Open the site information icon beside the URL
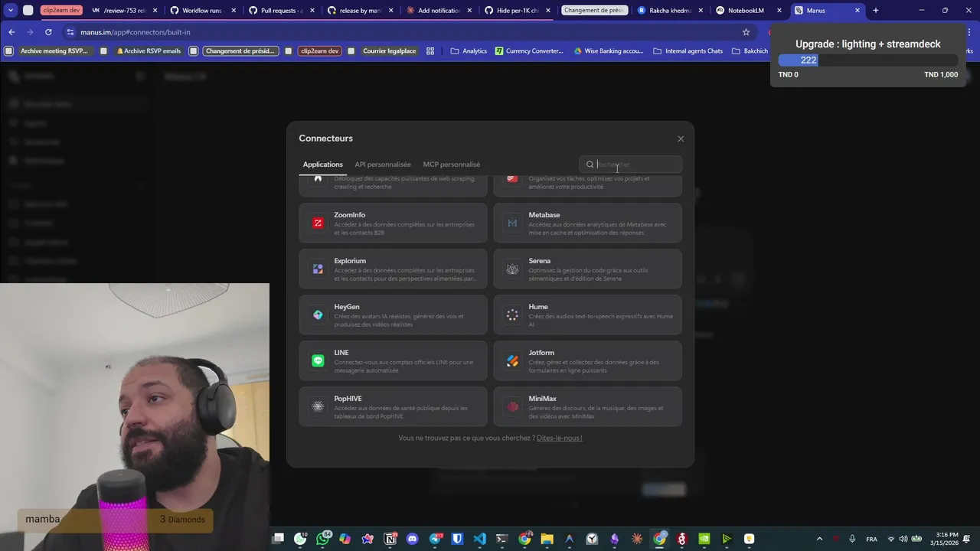980x551 pixels. pos(70,32)
